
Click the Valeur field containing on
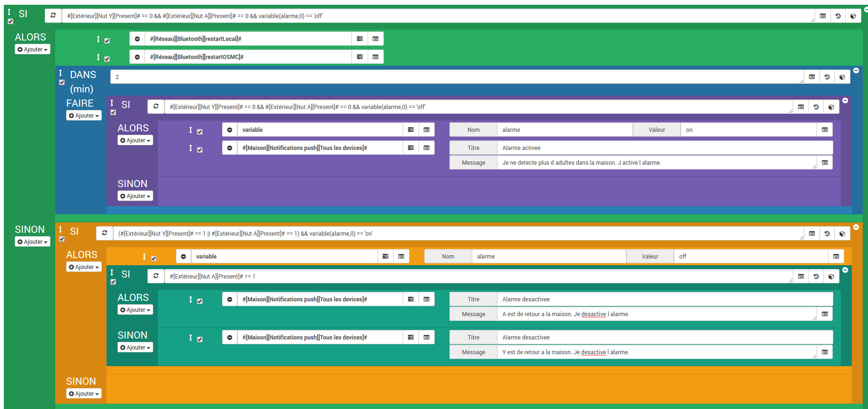click(x=749, y=130)
